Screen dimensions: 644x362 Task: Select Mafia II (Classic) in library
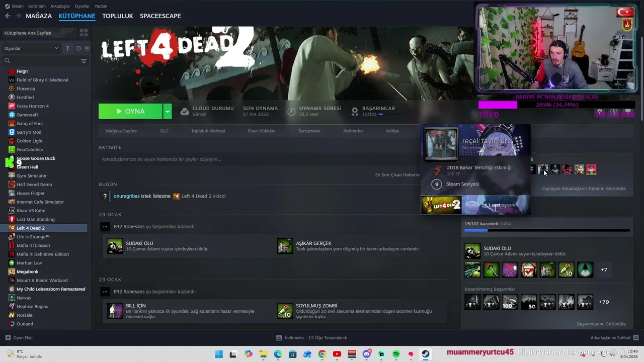[33, 245]
